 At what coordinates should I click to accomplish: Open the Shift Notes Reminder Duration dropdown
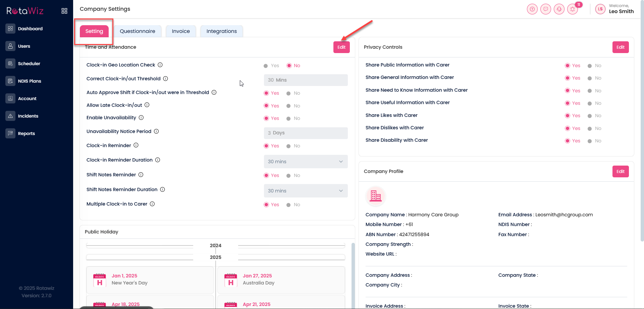point(306,191)
